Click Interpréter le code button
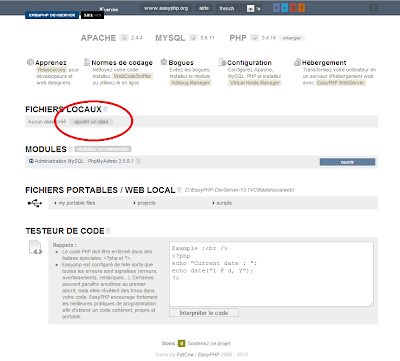 click(204, 313)
